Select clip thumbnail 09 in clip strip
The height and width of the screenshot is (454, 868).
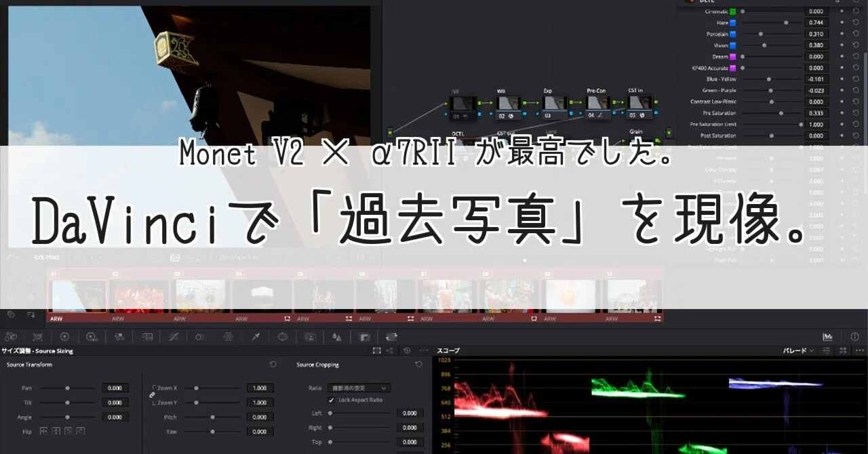tap(572, 295)
